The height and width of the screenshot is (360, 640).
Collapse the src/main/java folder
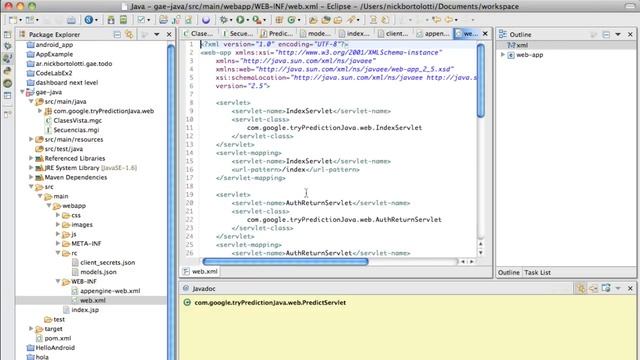coord(31,101)
